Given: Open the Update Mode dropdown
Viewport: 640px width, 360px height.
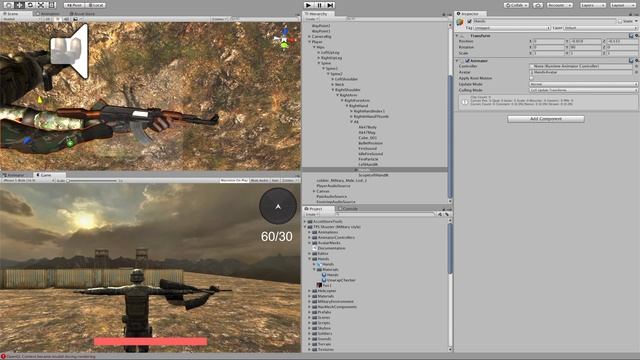Looking at the screenshot, I should click(x=583, y=84).
